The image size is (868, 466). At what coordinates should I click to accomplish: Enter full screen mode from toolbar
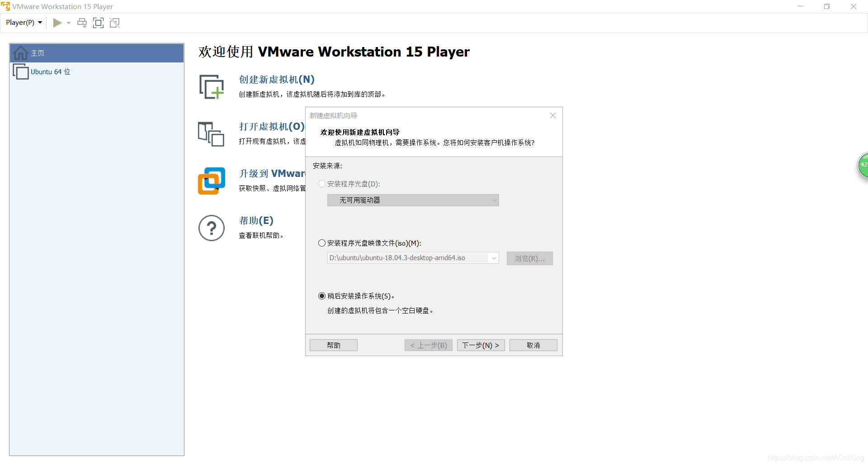pos(98,23)
